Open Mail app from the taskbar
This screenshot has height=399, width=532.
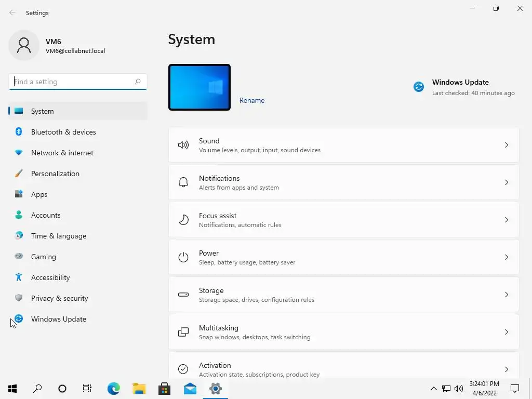190,389
